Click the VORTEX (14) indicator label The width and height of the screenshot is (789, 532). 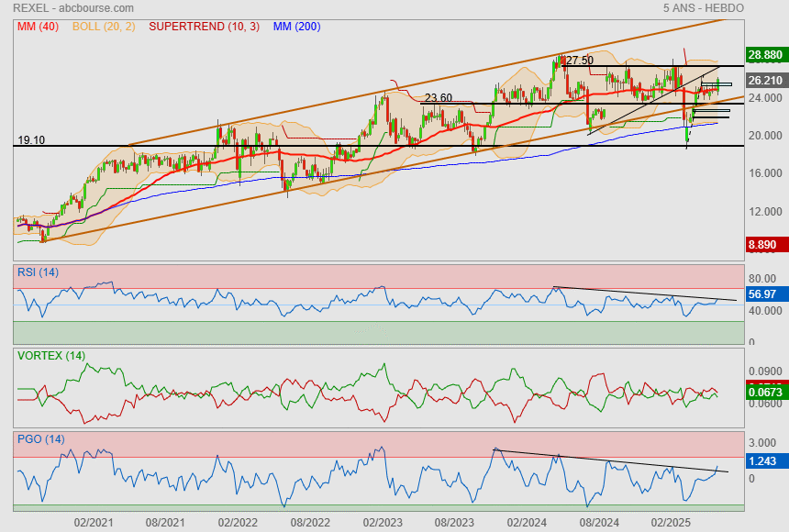[50, 355]
